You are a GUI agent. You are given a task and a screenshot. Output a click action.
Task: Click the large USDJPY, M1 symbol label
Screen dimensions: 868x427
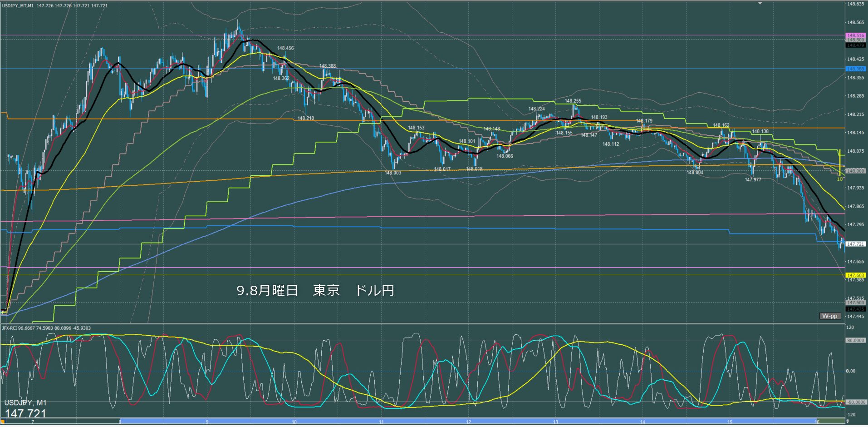[x=25, y=403]
